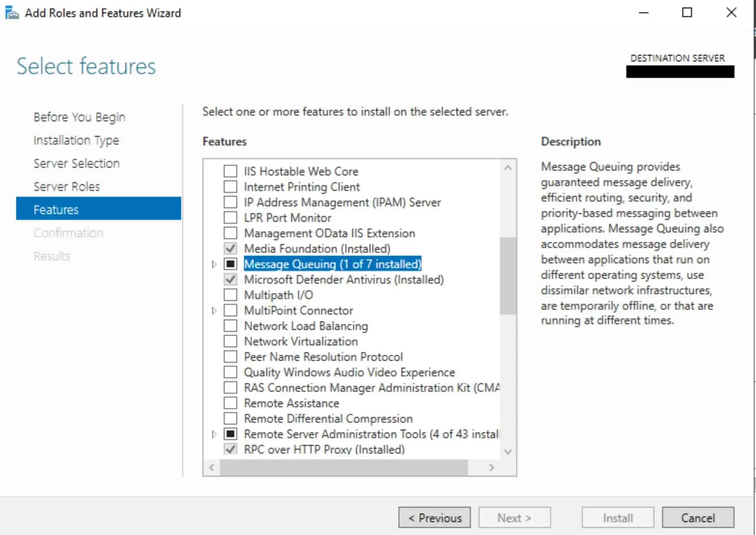The height and width of the screenshot is (535, 756).
Task: Check Remote Differential Compression checkbox
Action: [230, 419]
